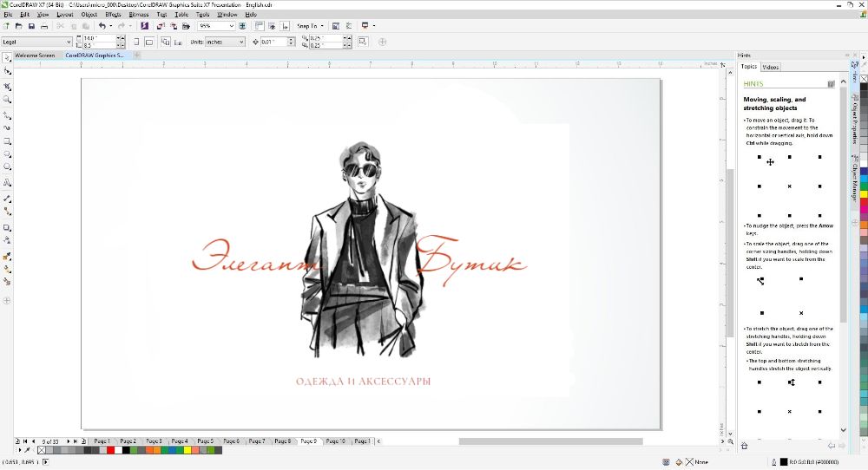Pick the red swatch in document palette
This screenshot has height=470, width=868.
point(110,450)
